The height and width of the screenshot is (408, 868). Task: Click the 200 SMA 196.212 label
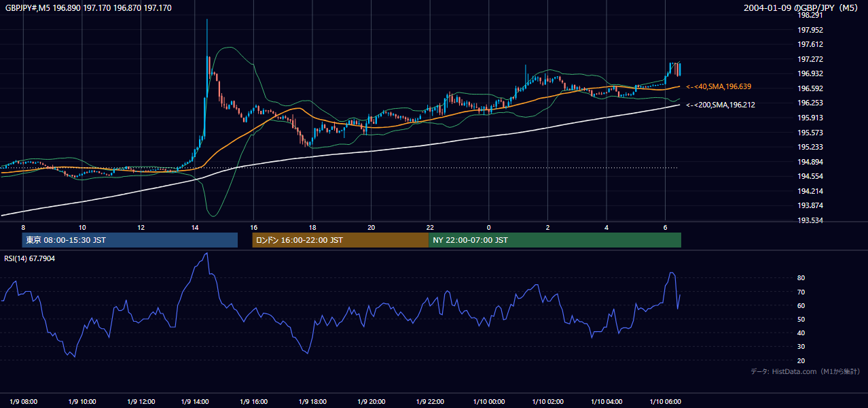(721, 105)
